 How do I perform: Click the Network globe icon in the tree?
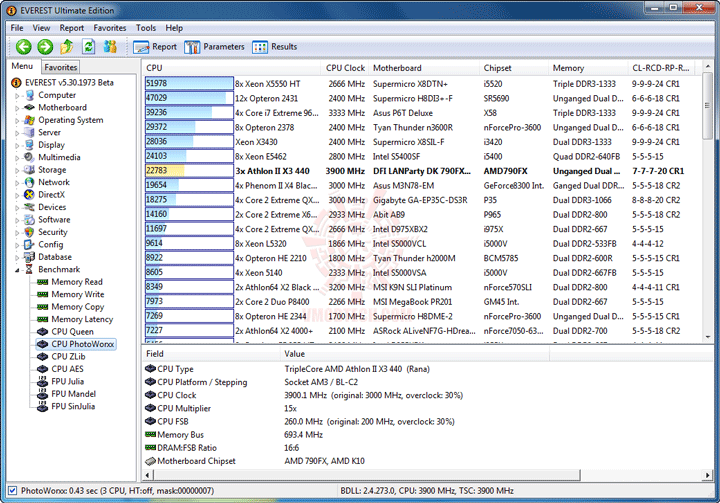coord(29,182)
